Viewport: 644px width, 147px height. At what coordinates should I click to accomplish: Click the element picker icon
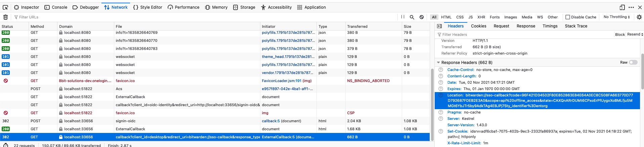point(5,7)
